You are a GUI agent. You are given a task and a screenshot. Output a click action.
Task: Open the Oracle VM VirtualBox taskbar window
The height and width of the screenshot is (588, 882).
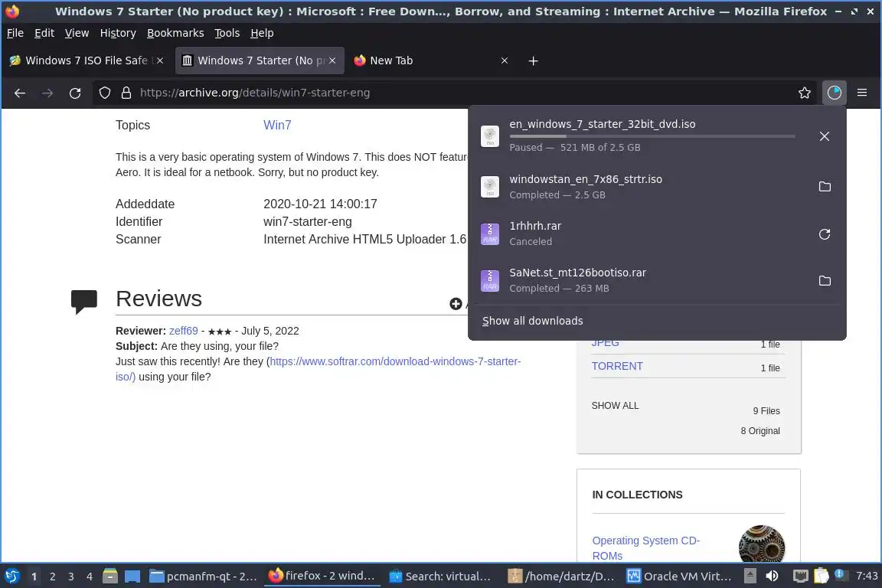(680, 577)
